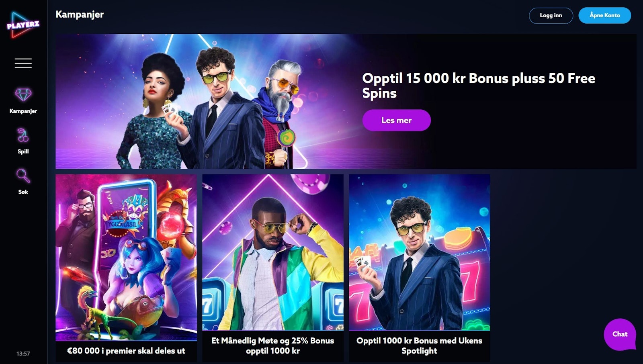Click the Playerz logo
Image resolution: width=643 pixels, height=364 pixels.
click(23, 25)
